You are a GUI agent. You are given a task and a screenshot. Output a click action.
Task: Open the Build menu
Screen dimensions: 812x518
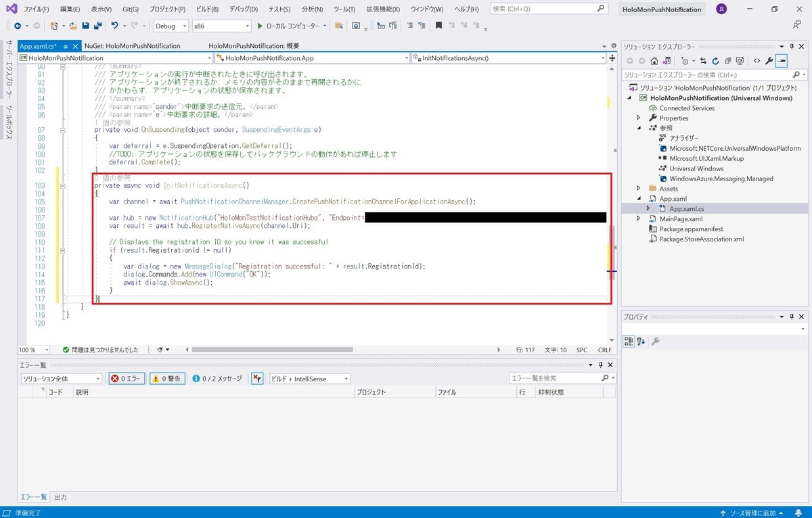pos(207,9)
